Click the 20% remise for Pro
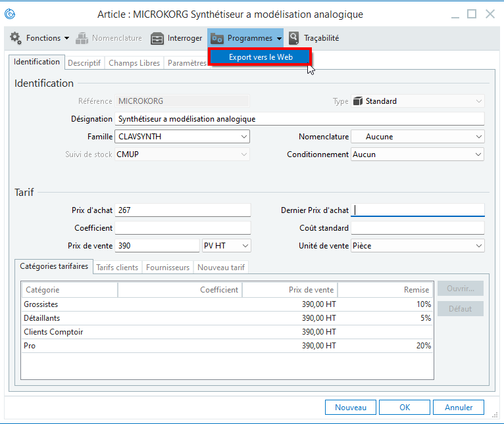 point(424,346)
